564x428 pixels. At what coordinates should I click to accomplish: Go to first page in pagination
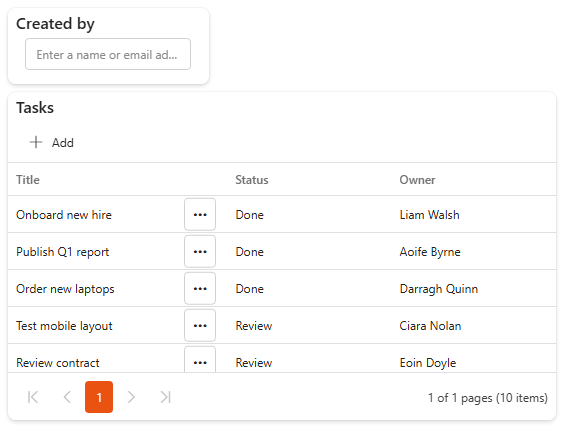(33, 397)
